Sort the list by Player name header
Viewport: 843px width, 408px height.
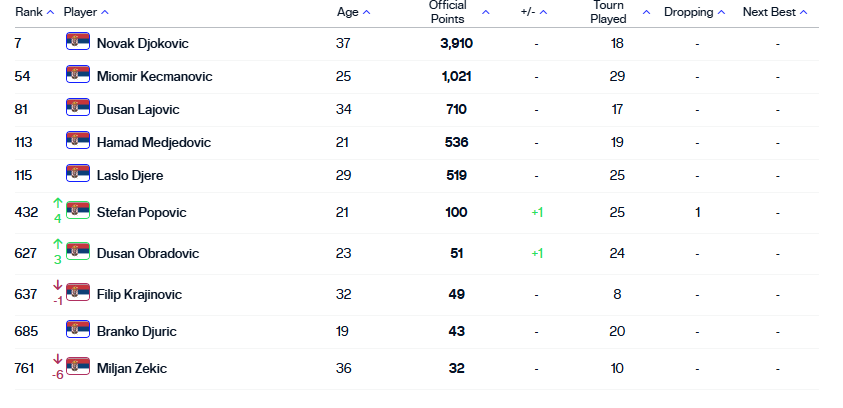86,12
